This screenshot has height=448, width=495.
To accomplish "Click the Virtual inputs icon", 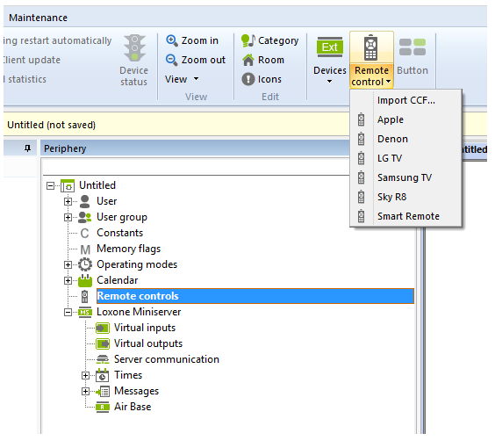I will (103, 328).
